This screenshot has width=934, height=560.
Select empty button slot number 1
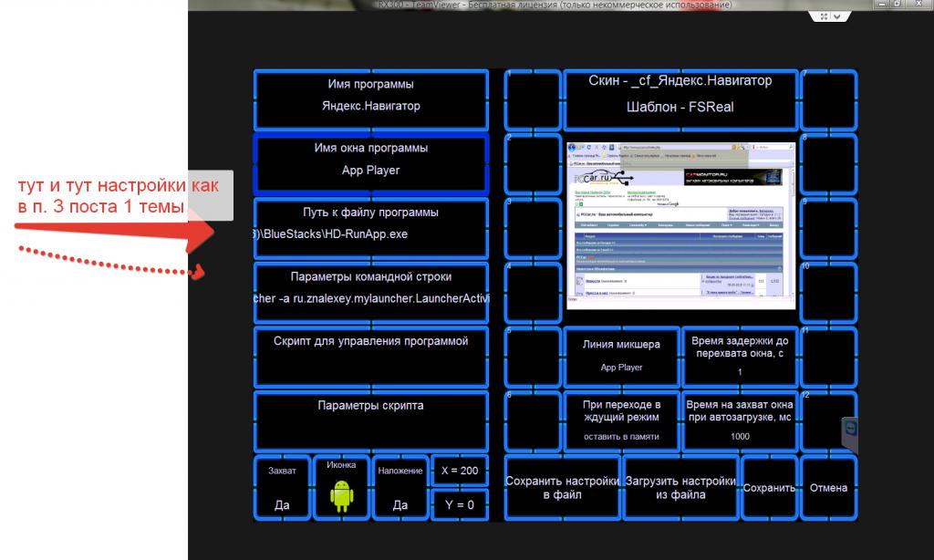532,99
